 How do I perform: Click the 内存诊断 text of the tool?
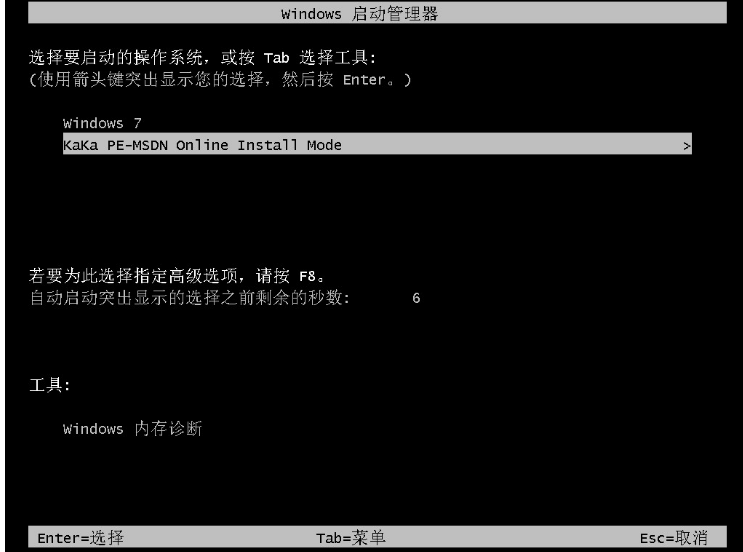tap(168, 429)
